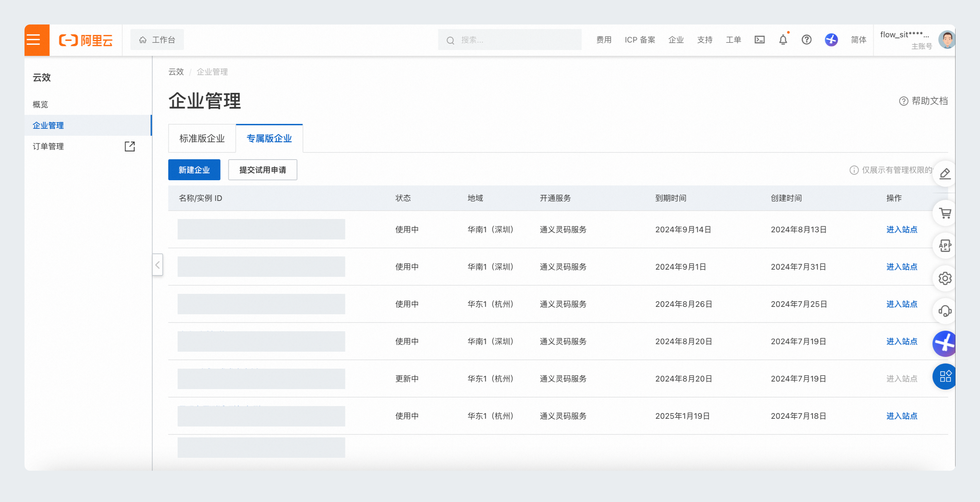Viewport: 980px width, 502px height.
Task: Click the 创建时间 column header
Action: tap(786, 198)
